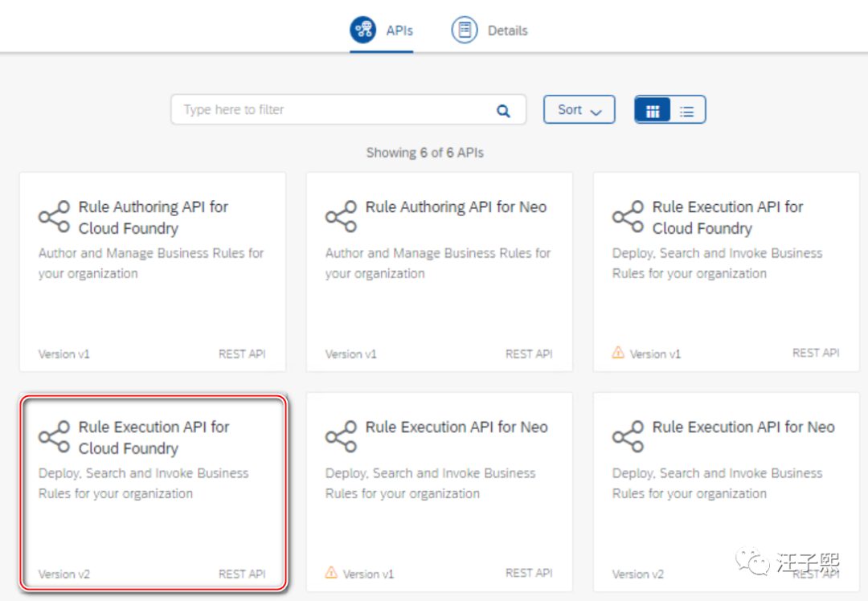Viewport: 868px width, 601px height.
Task: Open Rule Execution API for Cloud Foundry v1
Action: click(x=727, y=272)
